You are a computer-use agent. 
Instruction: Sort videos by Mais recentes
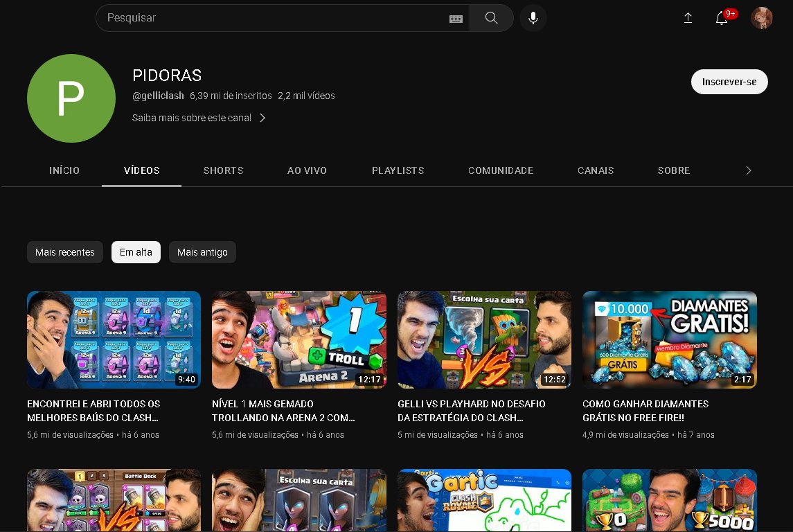tap(64, 252)
